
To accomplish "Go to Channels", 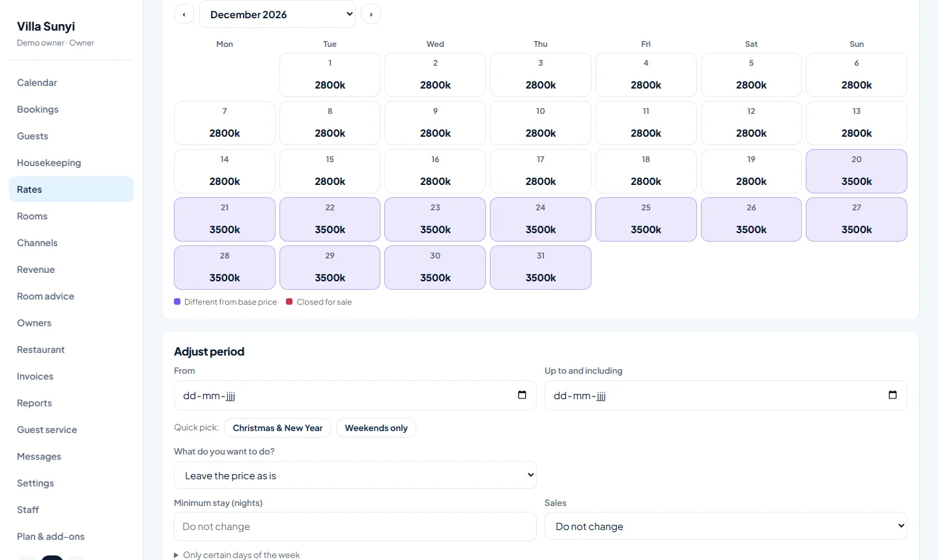I will point(71,243).
